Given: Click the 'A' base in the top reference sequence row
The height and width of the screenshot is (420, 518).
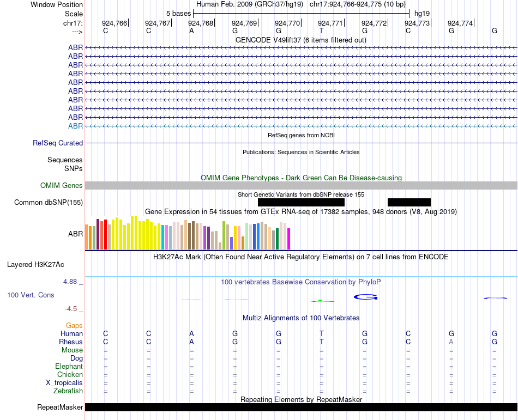Looking at the screenshot, I should (x=191, y=31).
